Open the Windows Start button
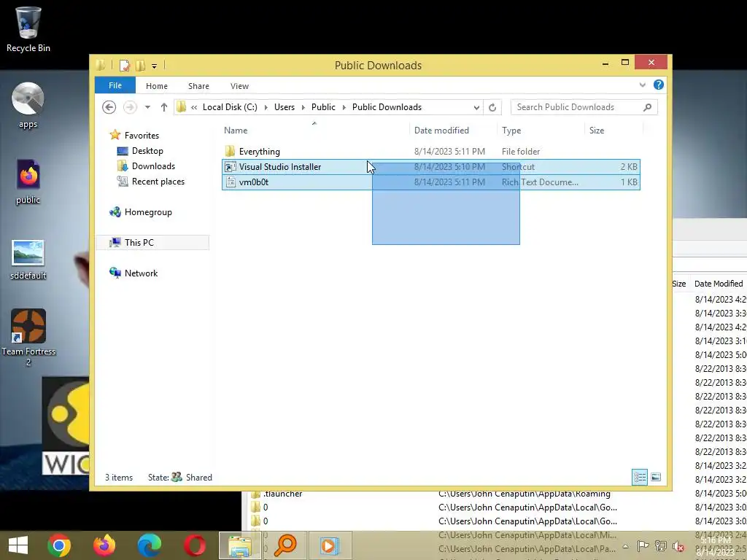747x560 pixels. [18, 545]
